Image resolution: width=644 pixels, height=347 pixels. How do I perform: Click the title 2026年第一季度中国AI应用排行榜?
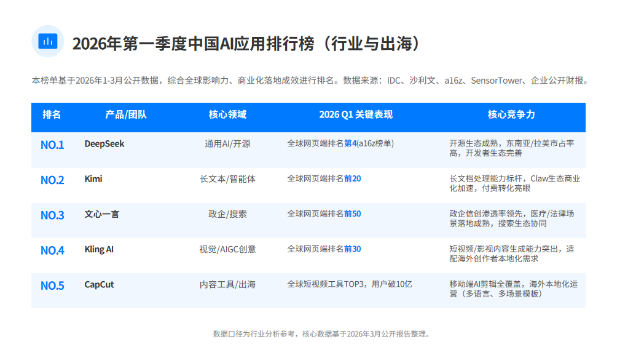coord(246,44)
